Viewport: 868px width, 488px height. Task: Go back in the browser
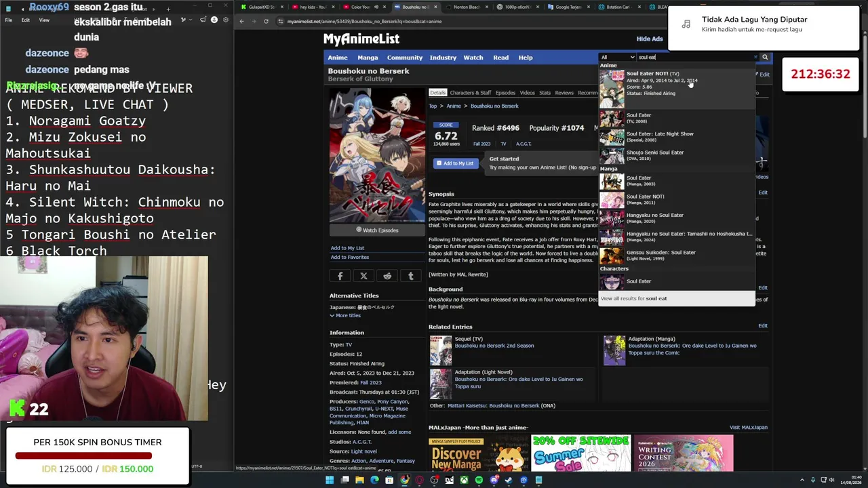tap(241, 21)
